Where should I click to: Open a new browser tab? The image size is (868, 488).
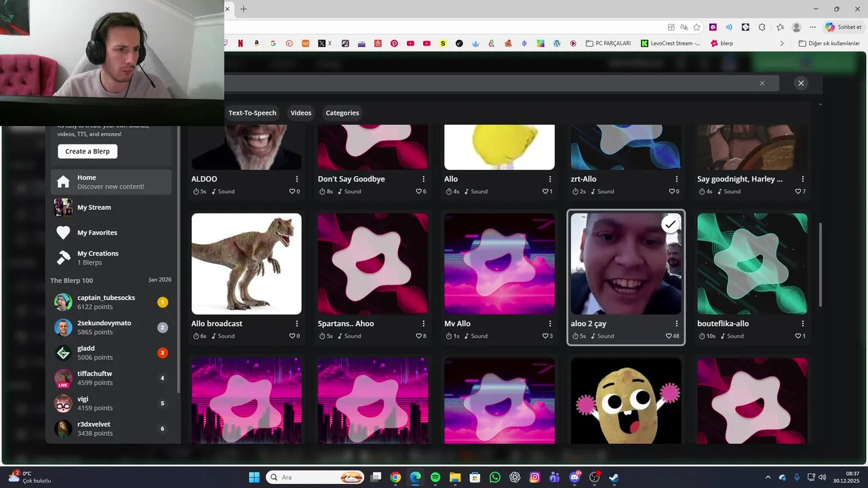tap(243, 9)
